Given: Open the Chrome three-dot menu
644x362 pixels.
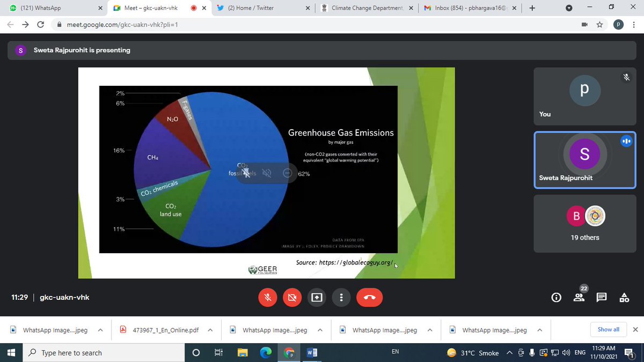Looking at the screenshot, I should point(633,25).
